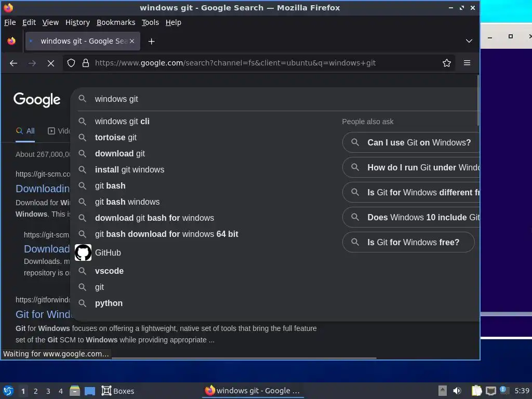This screenshot has height=399, width=532.
Task: Open the volume control tray icon
Action: point(457,391)
